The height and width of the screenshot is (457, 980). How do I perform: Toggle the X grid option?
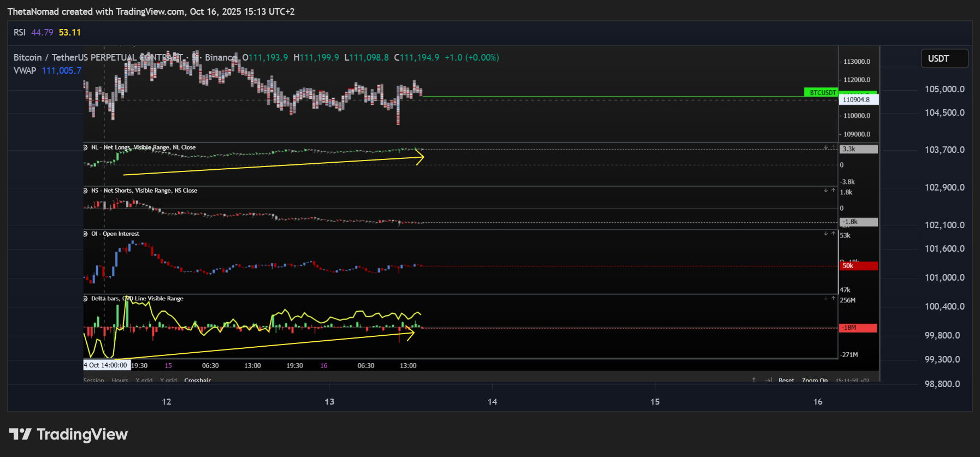coord(144,381)
